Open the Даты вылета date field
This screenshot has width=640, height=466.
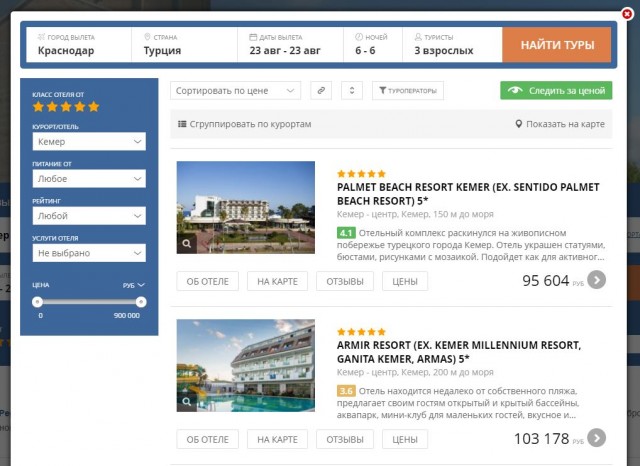[x=291, y=45]
